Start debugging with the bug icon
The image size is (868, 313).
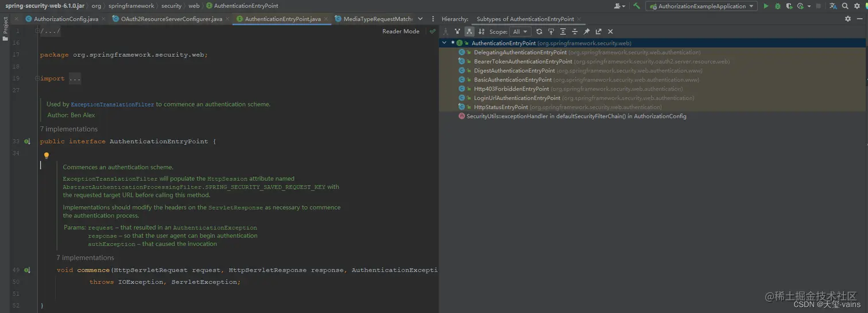(778, 6)
